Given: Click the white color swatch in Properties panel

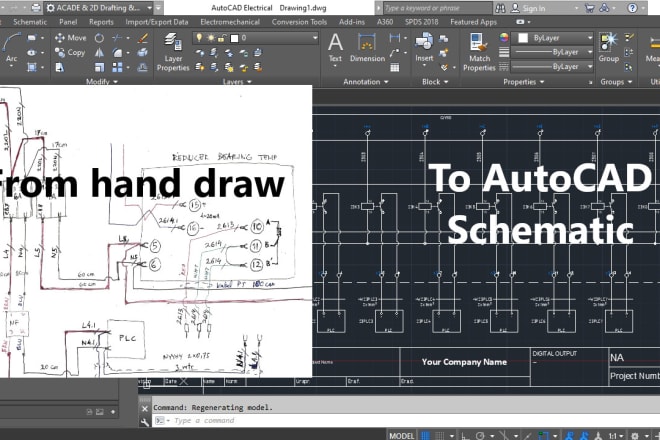Looking at the screenshot, I should coord(523,38).
